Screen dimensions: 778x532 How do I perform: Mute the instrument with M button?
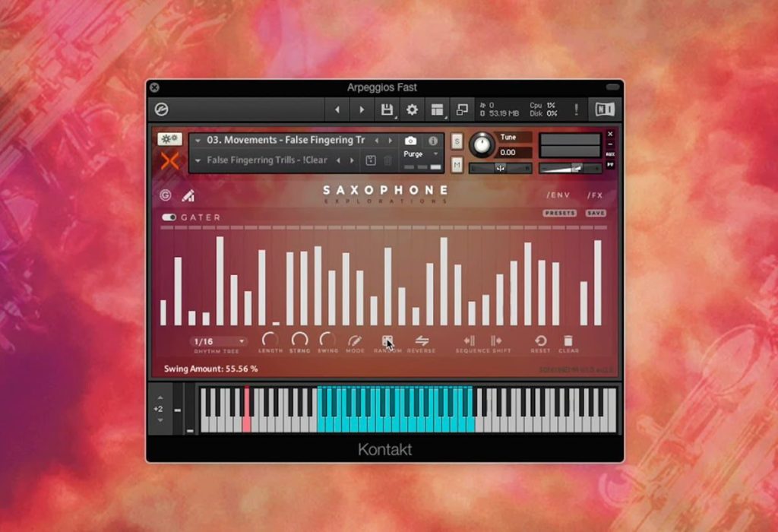(x=457, y=165)
